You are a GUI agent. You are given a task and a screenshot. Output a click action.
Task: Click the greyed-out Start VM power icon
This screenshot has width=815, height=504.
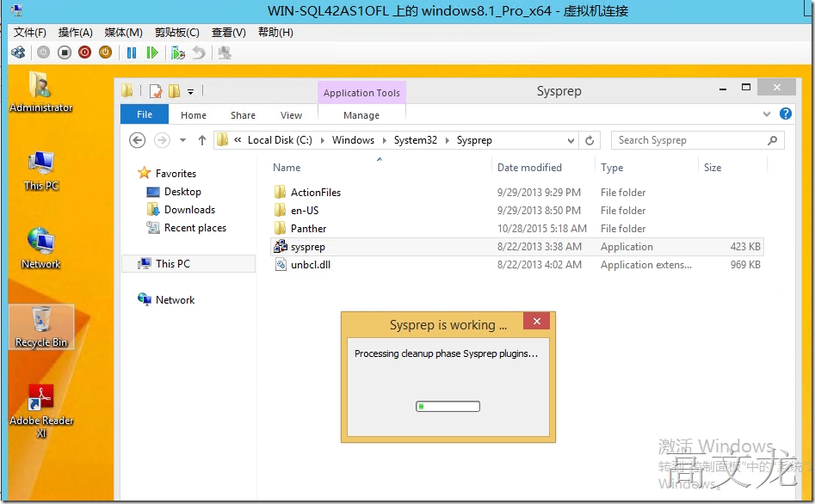44,52
